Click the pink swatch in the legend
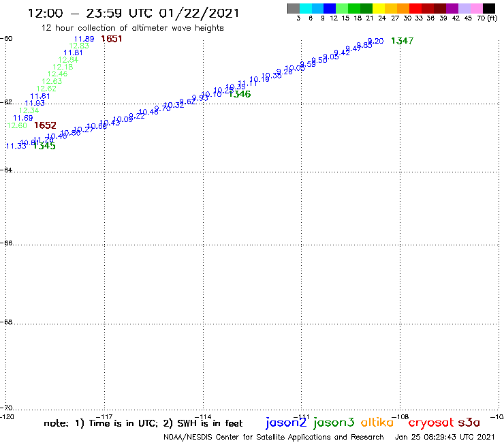This screenshot has height=443, width=504. tap(476, 8)
